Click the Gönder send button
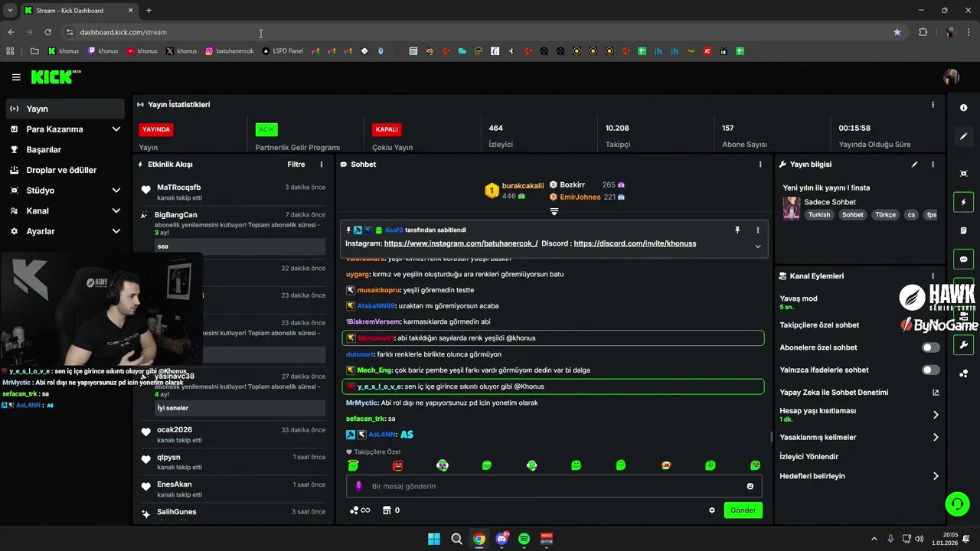The height and width of the screenshot is (551, 980). pos(743,510)
